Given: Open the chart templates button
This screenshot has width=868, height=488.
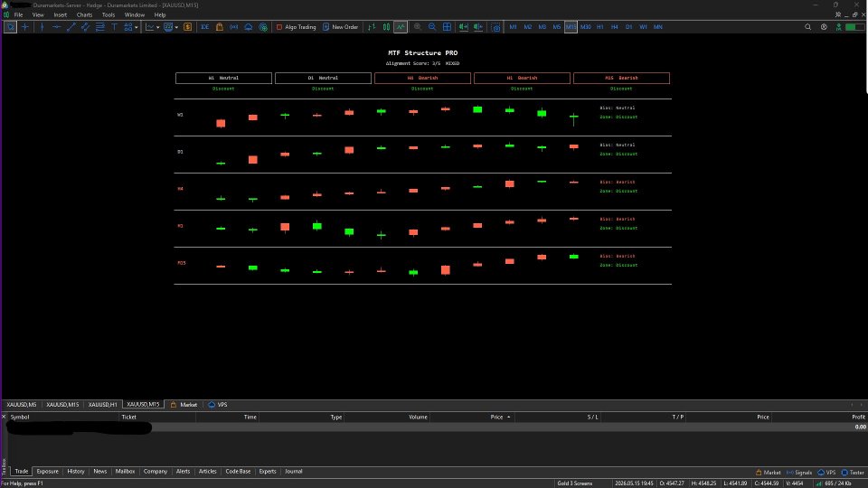Looking at the screenshot, I should pyautogui.click(x=168, y=26).
